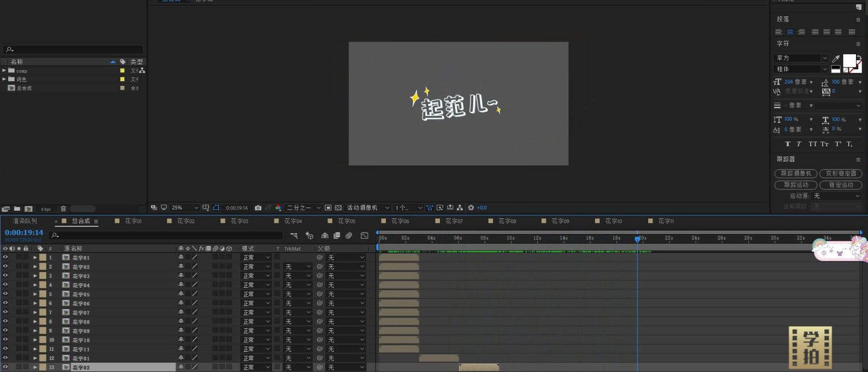Viewport: 868px width, 372px height.
Task: Click the 0:00:19:14 timeline timecode
Action: point(24,233)
